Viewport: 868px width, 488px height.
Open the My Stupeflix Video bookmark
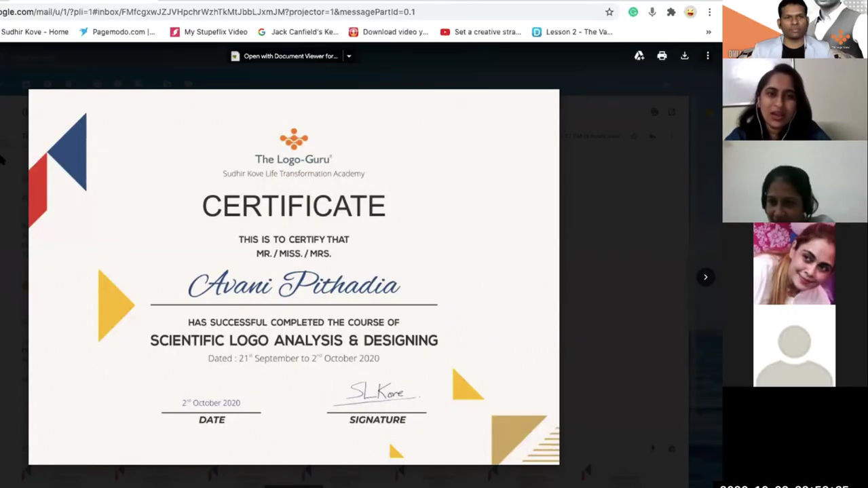[x=208, y=32]
